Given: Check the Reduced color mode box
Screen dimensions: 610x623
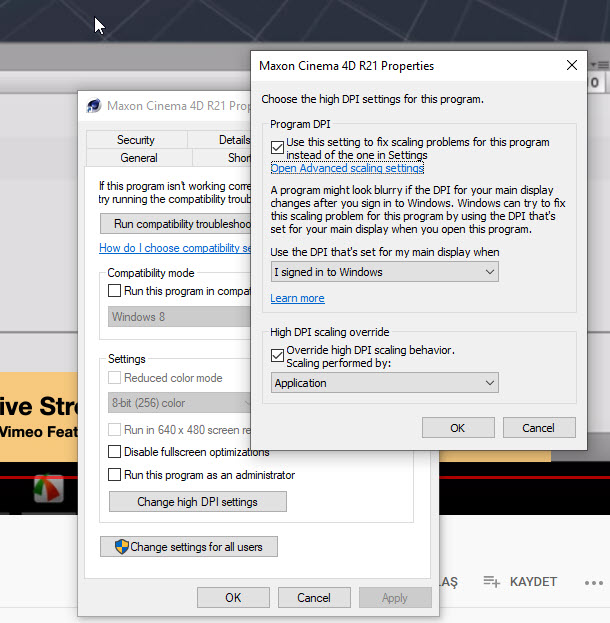Looking at the screenshot, I should [114, 377].
